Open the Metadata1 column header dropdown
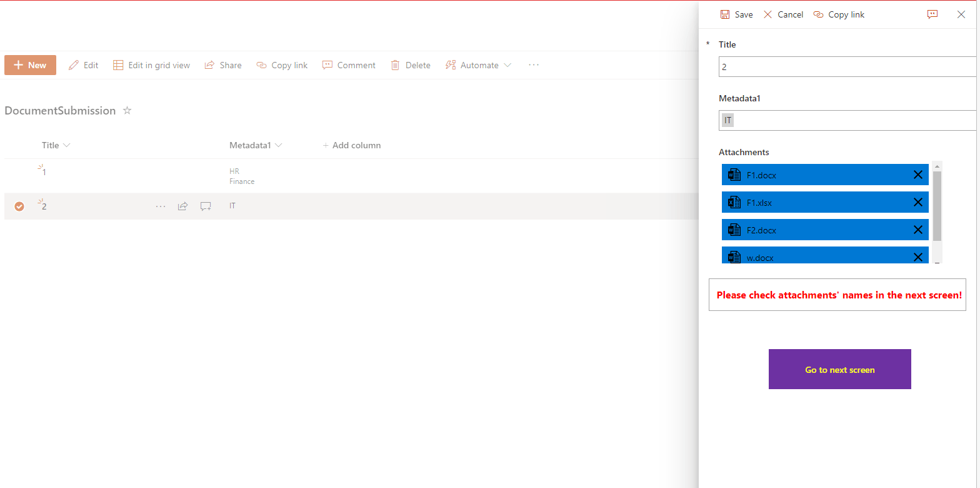Viewport: 980px width, 488px height. tap(256, 145)
